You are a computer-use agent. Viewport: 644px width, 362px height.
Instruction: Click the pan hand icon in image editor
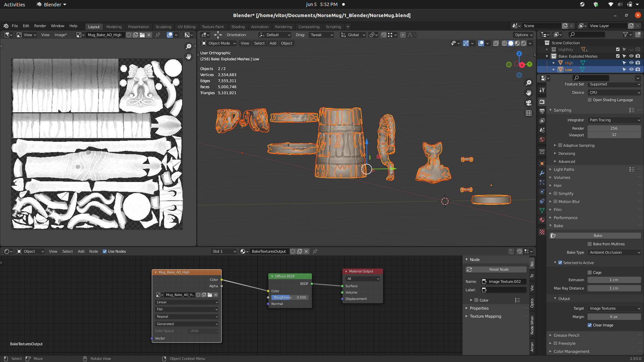click(189, 57)
